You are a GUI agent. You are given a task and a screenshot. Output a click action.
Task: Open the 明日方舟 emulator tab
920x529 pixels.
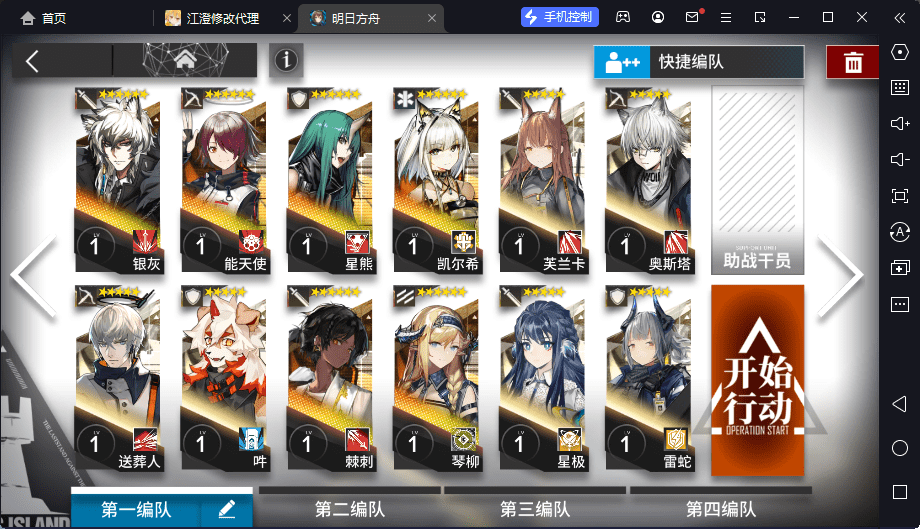[x=356, y=18]
